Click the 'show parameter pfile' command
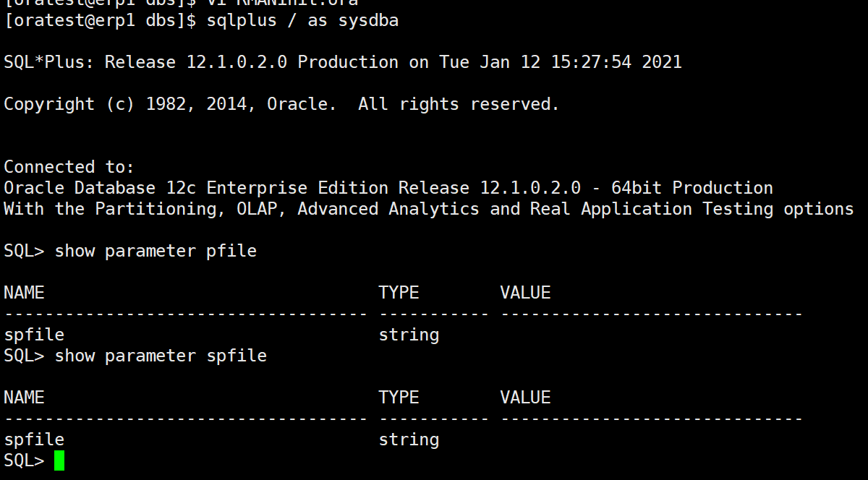Screen dimensions: 868x480 (x=156, y=251)
